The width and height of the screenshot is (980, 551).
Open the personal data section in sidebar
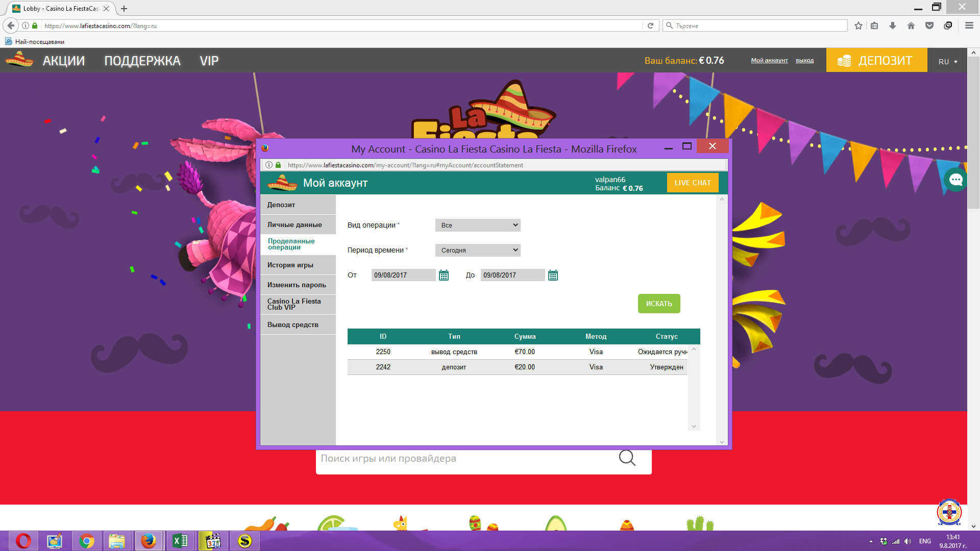click(x=298, y=224)
